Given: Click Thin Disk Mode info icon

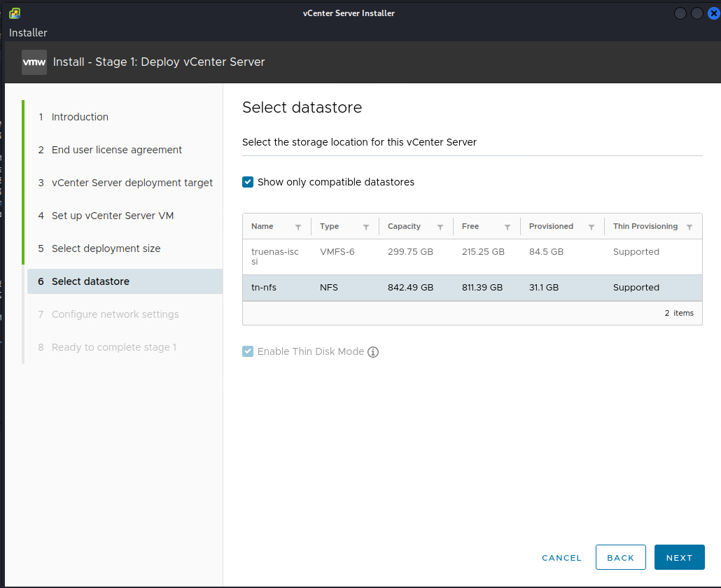Looking at the screenshot, I should 373,352.
